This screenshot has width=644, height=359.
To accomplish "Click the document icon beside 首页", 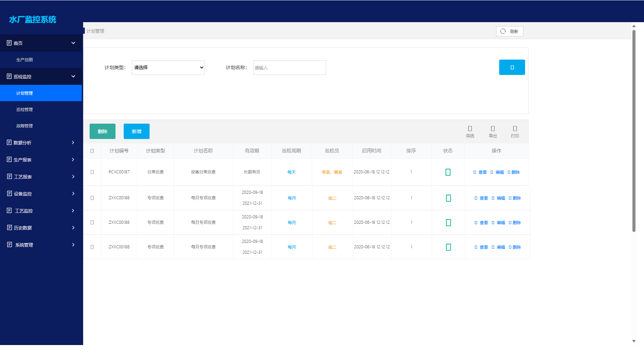I will (9, 43).
